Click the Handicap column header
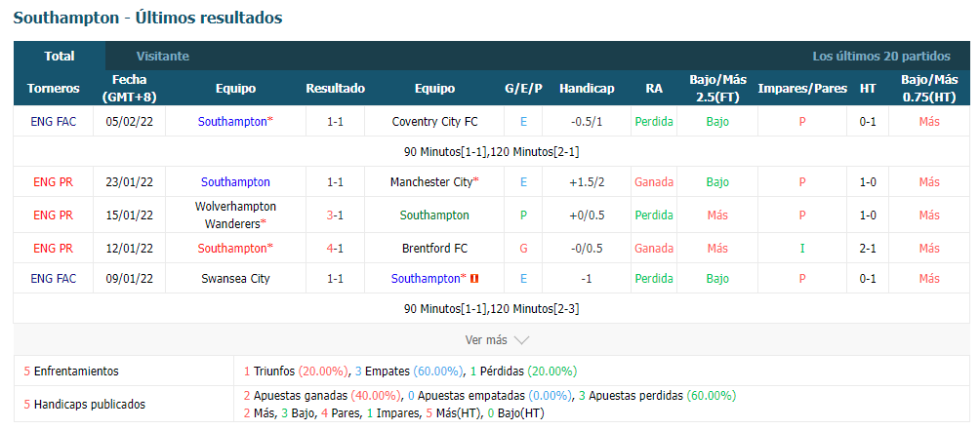Image resolution: width=980 pixels, height=430 pixels. click(x=587, y=89)
